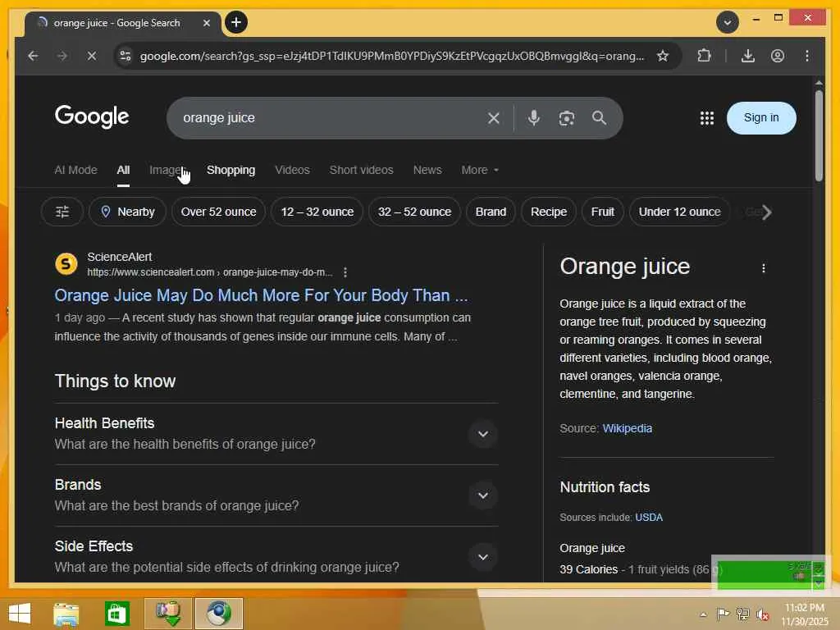840x630 pixels.
Task: Click the volume muted tray icon
Action: [762, 614]
